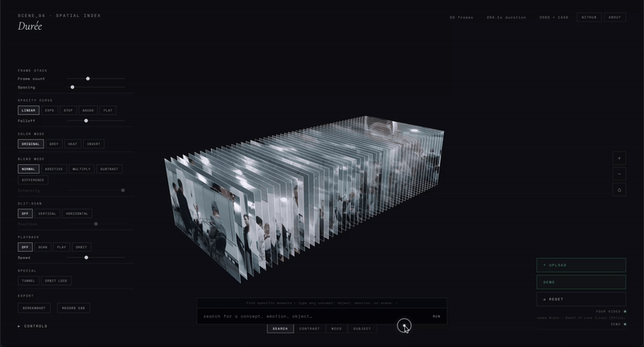The height and width of the screenshot is (347, 644).
Task: Choose Multiply blend mode
Action: pos(81,169)
